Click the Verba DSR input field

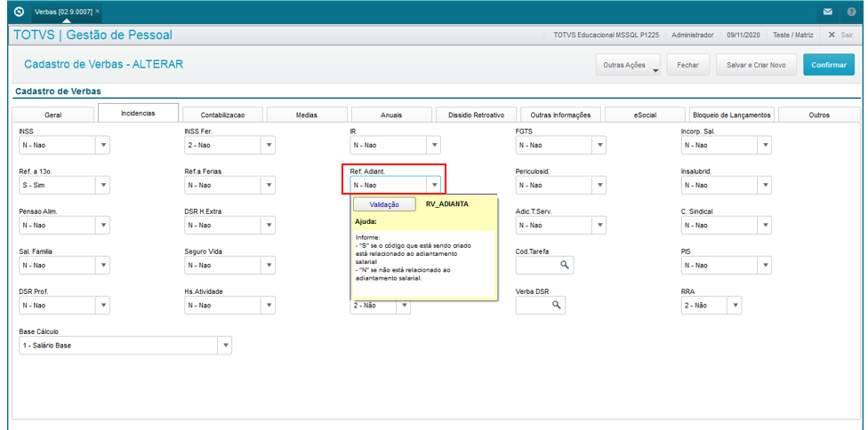tap(541, 305)
